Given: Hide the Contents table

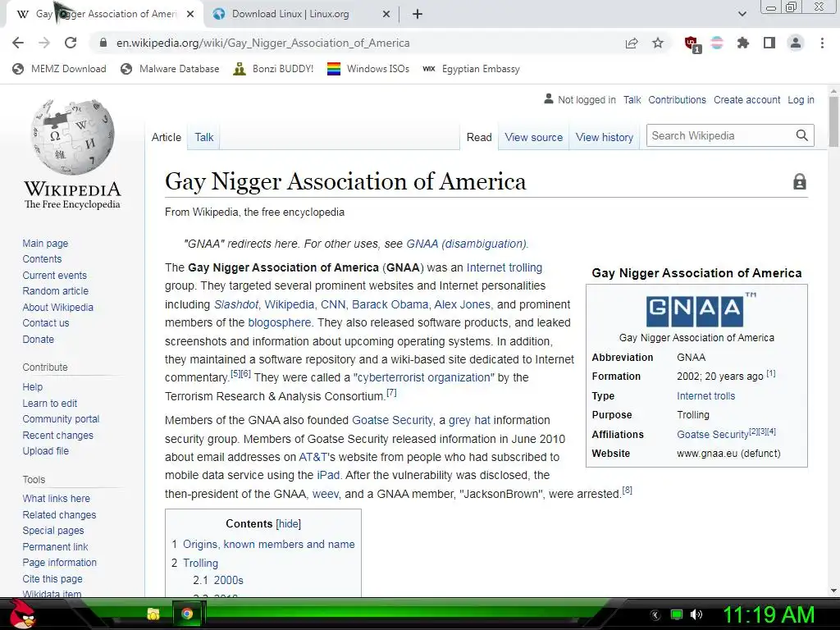Looking at the screenshot, I should (x=288, y=524).
